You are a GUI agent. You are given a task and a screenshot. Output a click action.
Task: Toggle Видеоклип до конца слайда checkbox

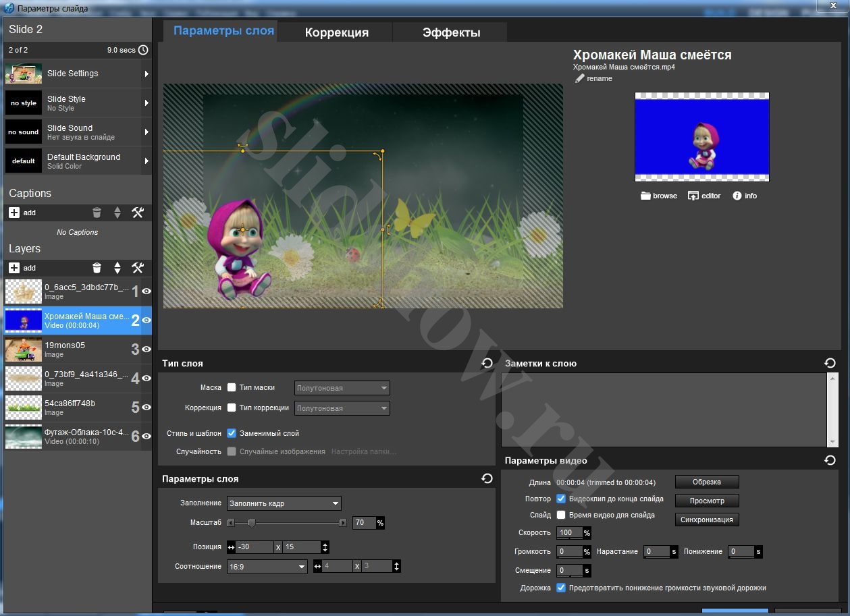point(561,499)
